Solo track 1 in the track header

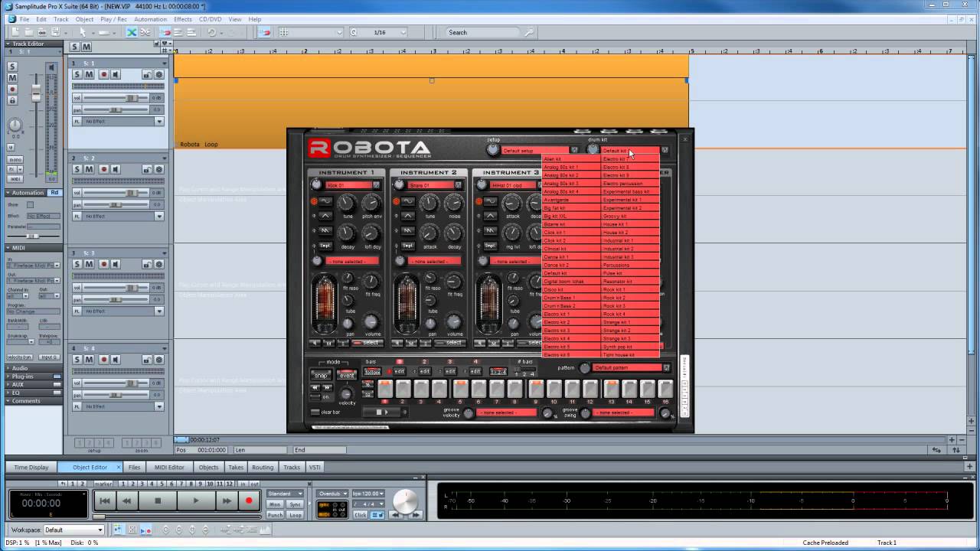pyautogui.click(x=77, y=74)
